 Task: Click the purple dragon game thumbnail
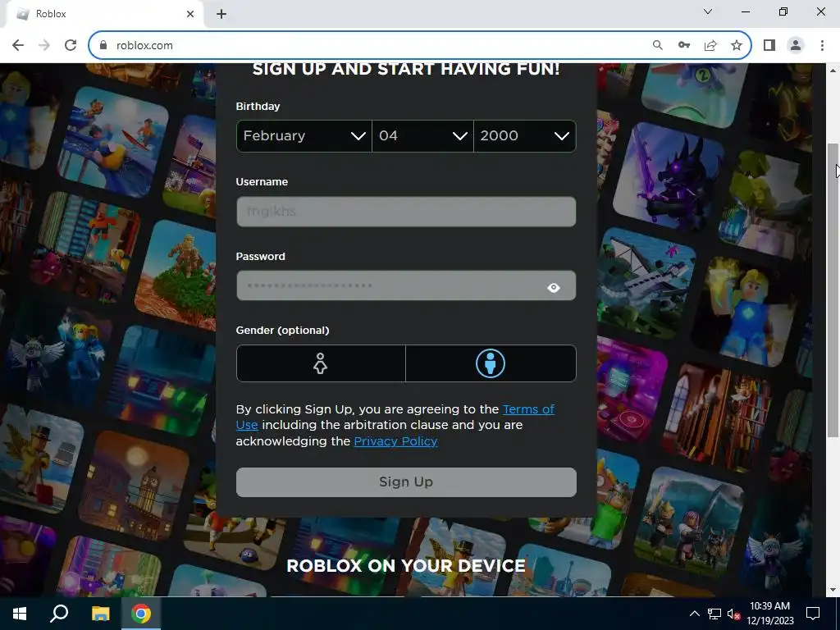coord(668,177)
